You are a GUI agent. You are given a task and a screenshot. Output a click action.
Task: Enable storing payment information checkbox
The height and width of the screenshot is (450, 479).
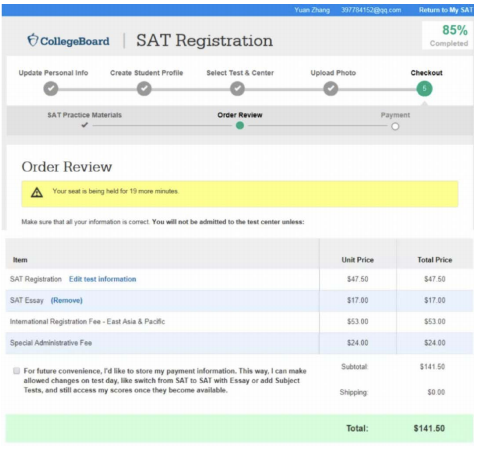(16, 371)
